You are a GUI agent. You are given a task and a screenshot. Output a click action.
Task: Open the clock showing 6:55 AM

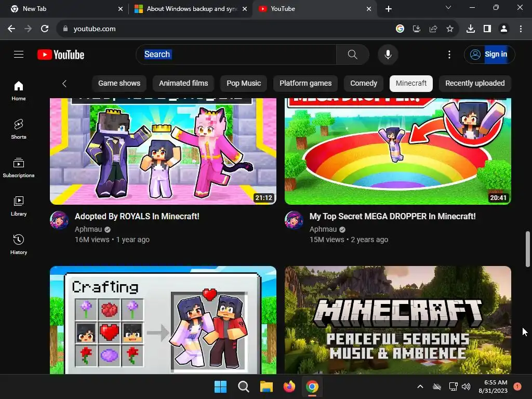493,387
